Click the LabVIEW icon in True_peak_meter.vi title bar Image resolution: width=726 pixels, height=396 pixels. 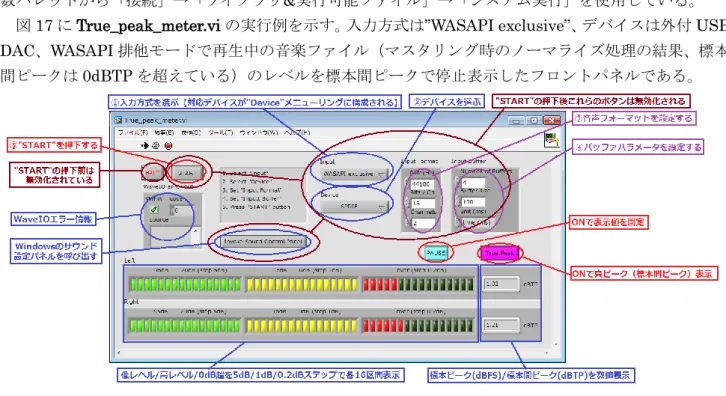[x=119, y=120]
